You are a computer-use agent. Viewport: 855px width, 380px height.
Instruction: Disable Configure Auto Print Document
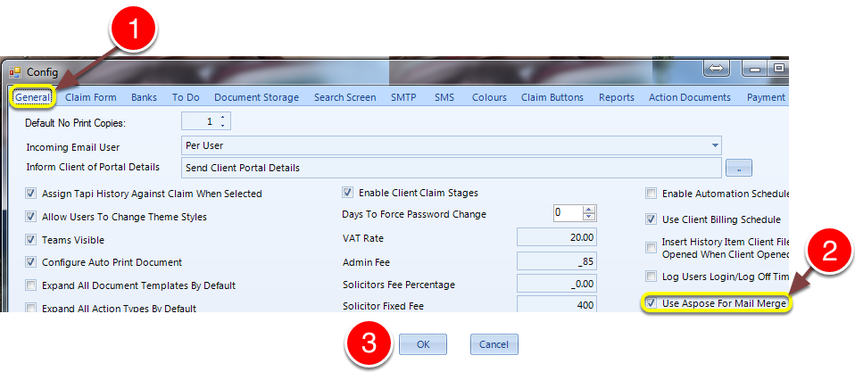point(31,262)
